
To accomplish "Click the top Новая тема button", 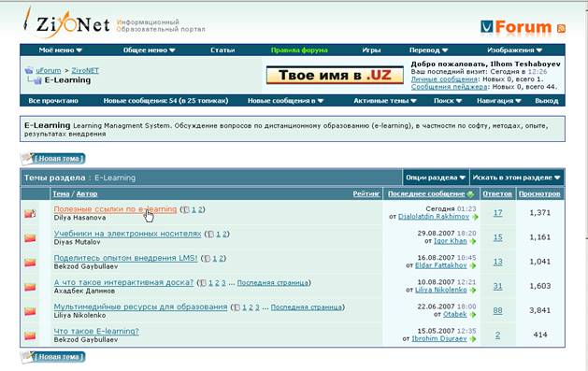I will pos(53,159).
